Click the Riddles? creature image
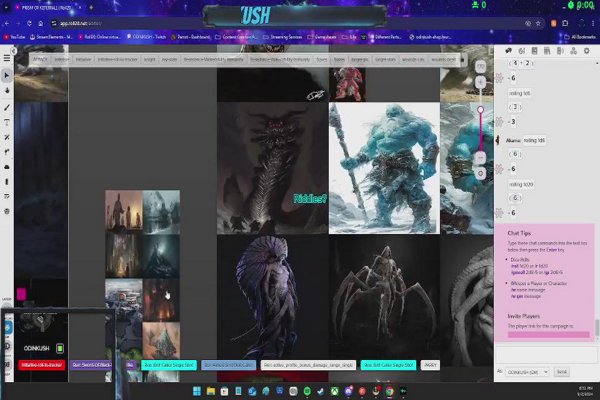This screenshot has height=400, width=600. 272,168
